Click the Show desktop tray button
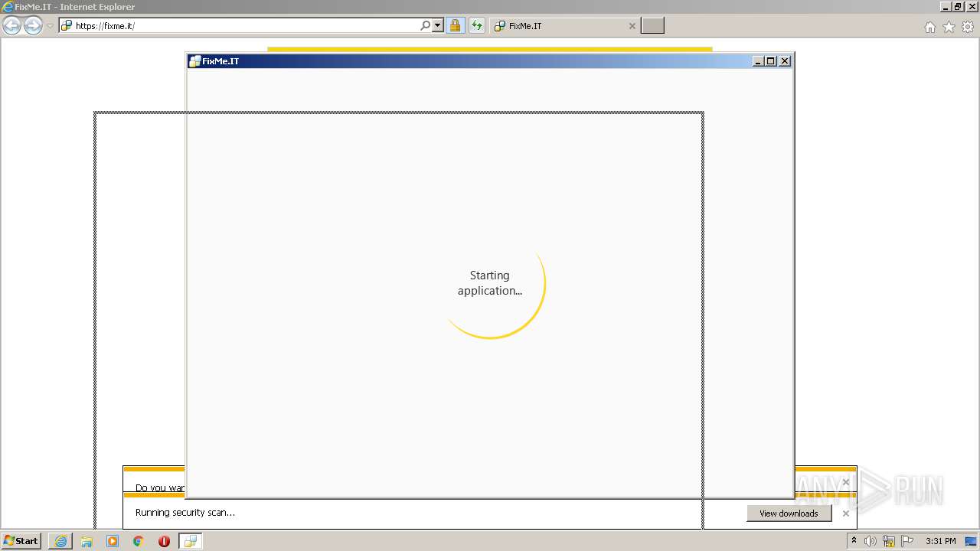This screenshot has width=980, height=551. point(971,541)
